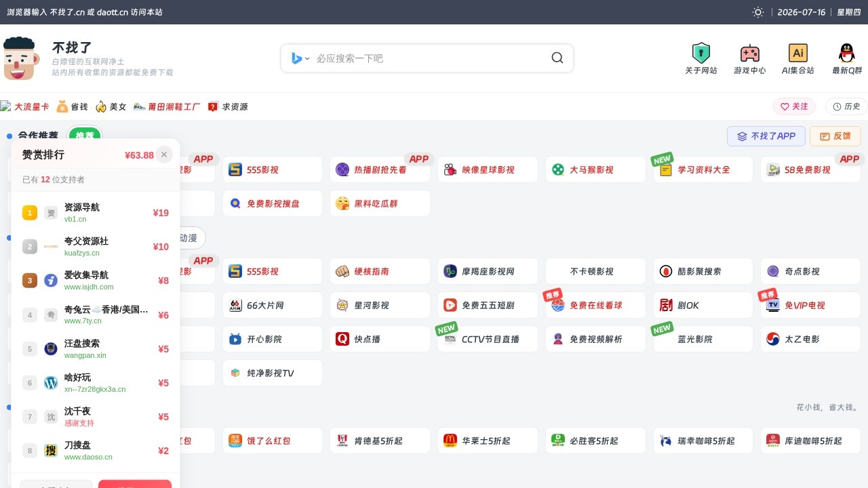Click 免费在线看球 basketball icon
Screen dimensions: 868x488
(x=557, y=306)
